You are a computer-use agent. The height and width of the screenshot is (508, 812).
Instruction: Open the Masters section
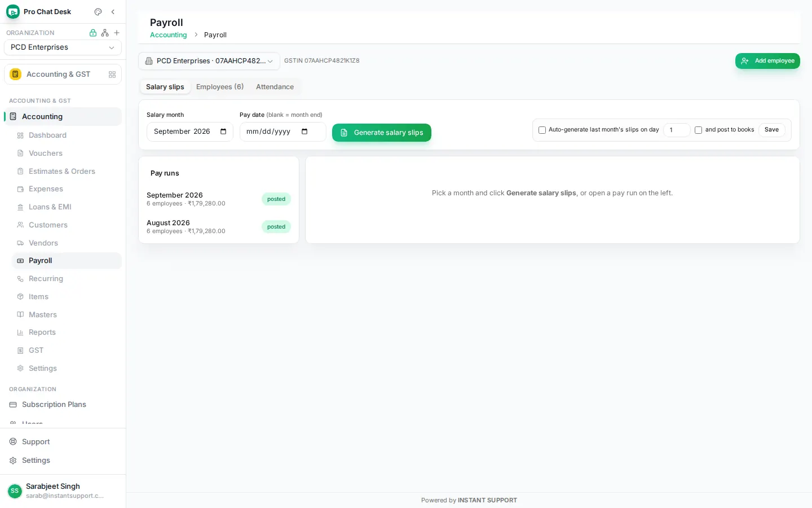(67, 315)
